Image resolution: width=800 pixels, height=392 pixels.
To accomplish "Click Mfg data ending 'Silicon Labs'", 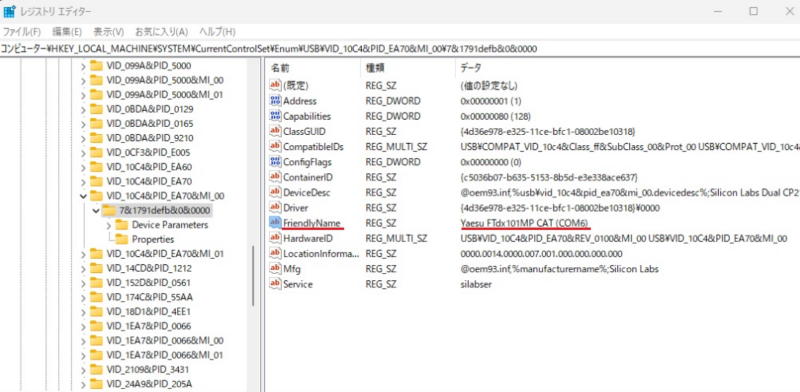I will [559, 269].
